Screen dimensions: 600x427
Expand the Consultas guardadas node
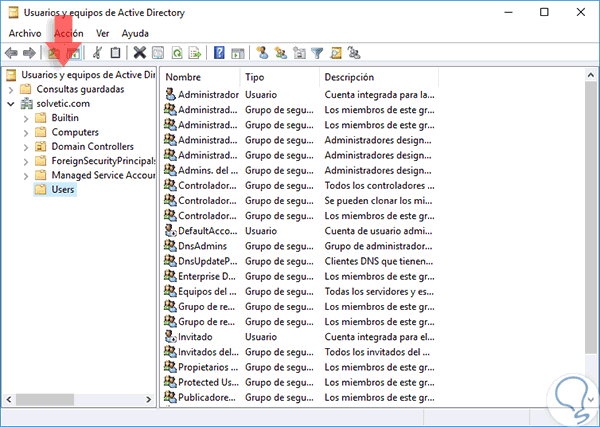[x=11, y=90]
